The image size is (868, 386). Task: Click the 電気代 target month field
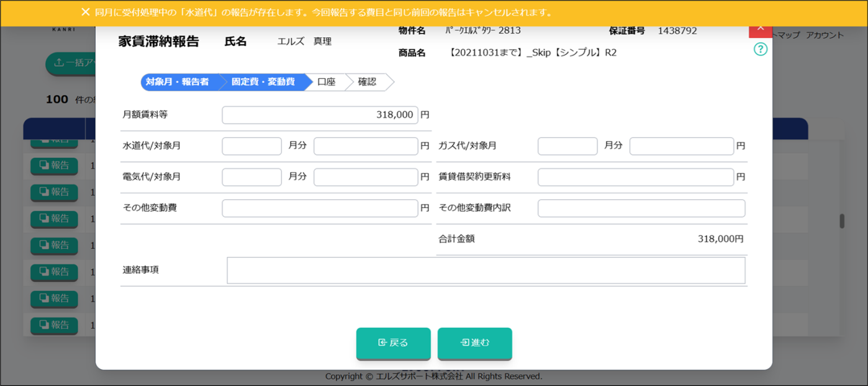click(251, 177)
